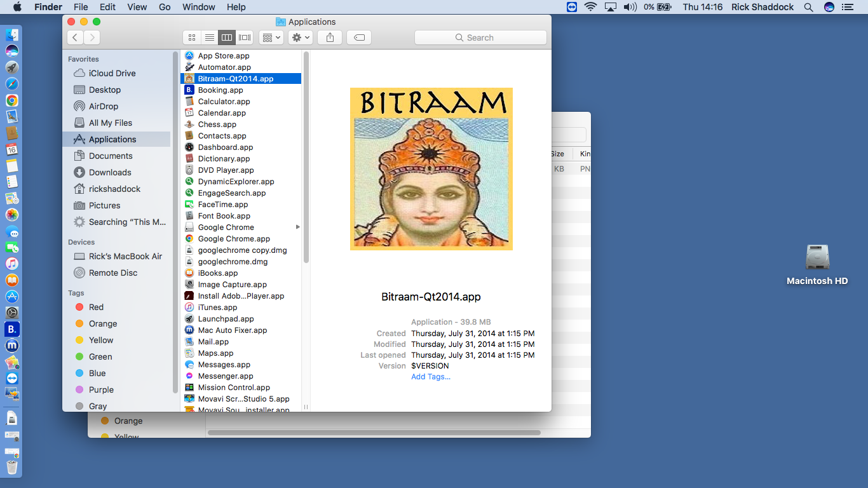Open Trash in the Dock
The image size is (868, 488).
11,467
